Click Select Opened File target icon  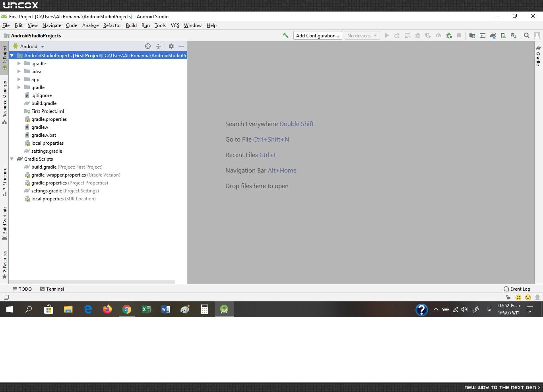(148, 46)
